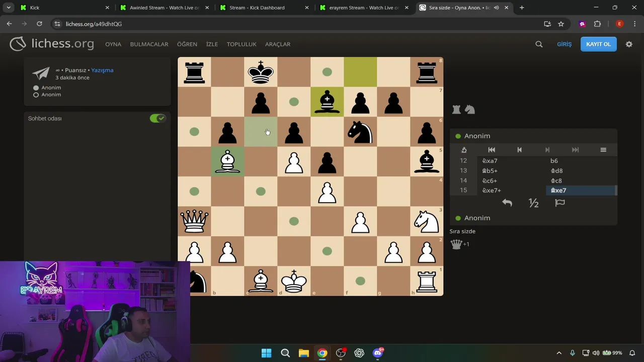The width and height of the screenshot is (644, 362).
Task: Jump to last move
Action: pyautogui.click(x=575, y=150)
